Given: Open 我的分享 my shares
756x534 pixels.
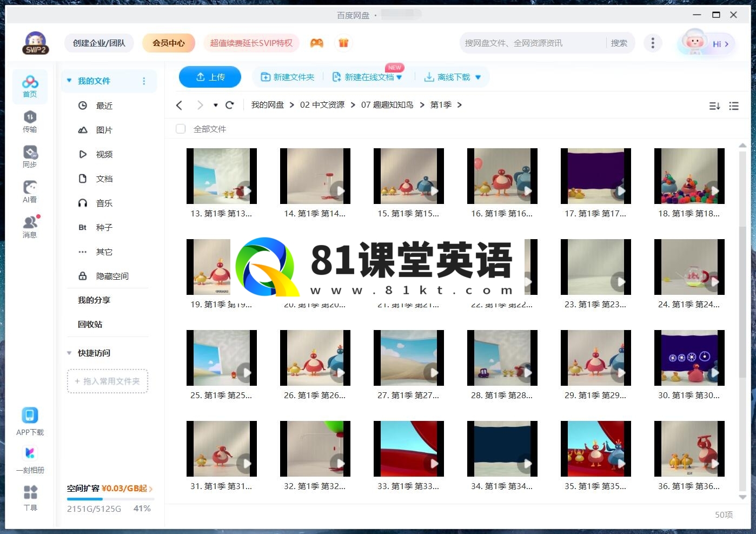Looking at the screenshot, I should coord(94,300).
